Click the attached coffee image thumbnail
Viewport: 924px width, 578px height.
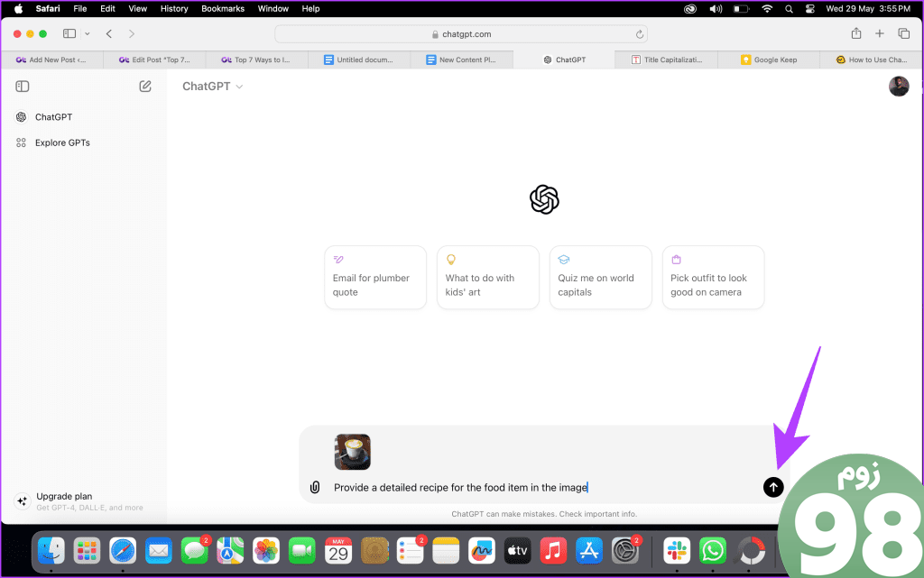[353, 452]
